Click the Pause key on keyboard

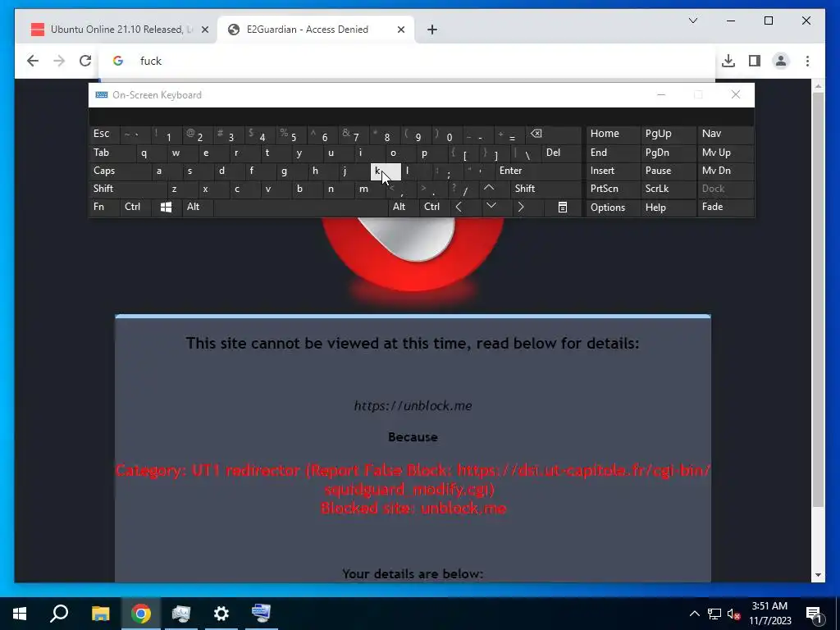click(668, 171)
